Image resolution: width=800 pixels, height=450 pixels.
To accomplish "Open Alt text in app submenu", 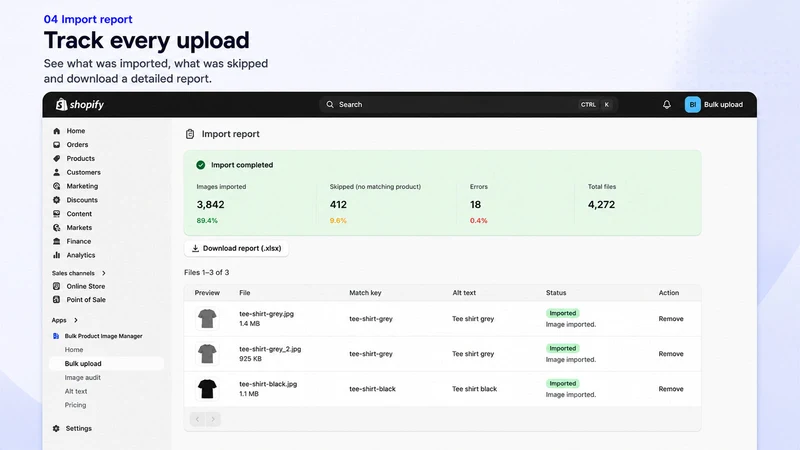I will pos(76,391).
